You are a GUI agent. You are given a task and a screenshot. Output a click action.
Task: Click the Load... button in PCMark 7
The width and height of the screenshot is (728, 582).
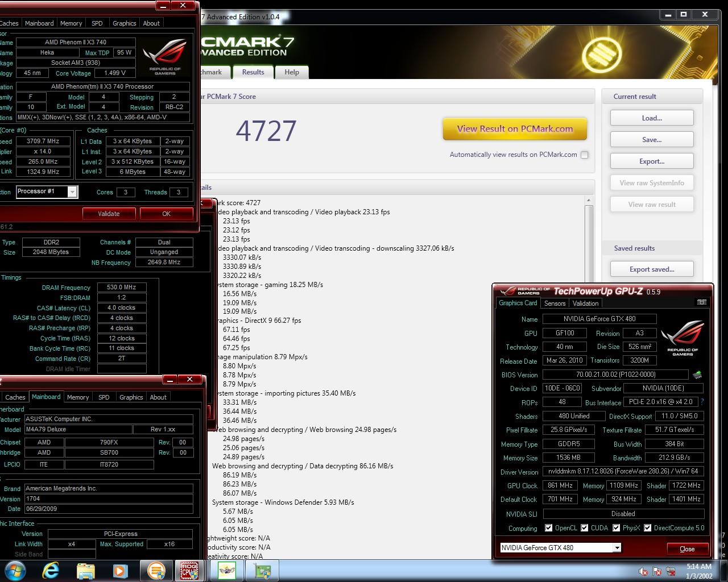(652, 118)
